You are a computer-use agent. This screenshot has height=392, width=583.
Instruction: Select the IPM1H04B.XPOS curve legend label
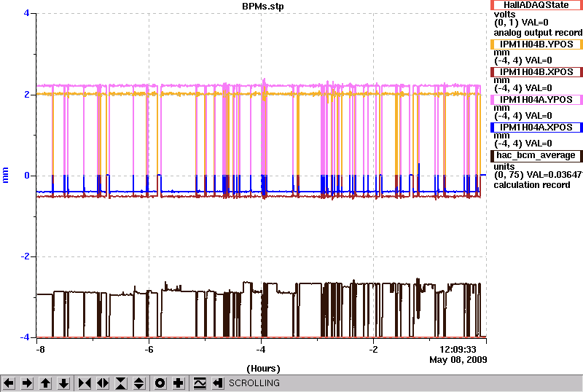536,72
